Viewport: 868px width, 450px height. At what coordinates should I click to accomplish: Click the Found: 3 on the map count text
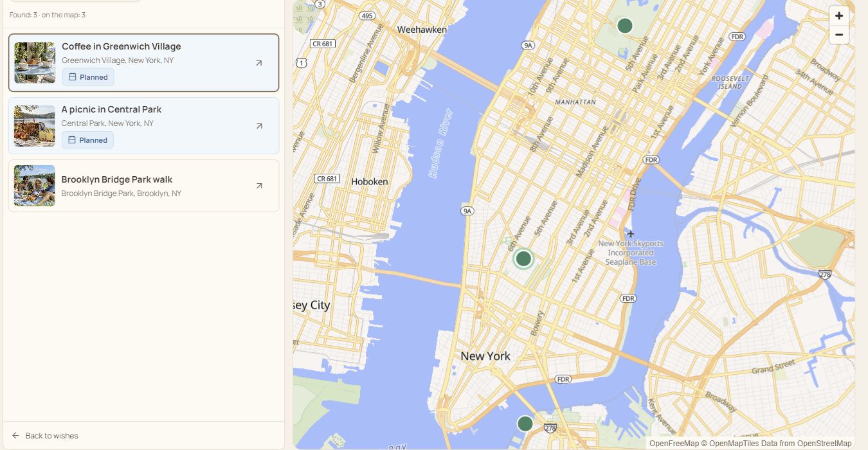tap(48, 15)
